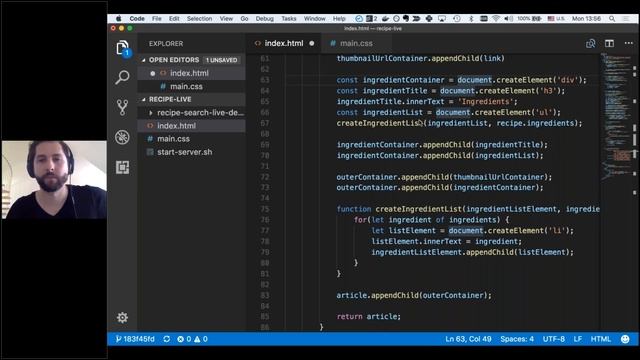Viewport: 640px width, 360px height.
Task: Click the HTML language mode indicator
Action: [601, 339]
